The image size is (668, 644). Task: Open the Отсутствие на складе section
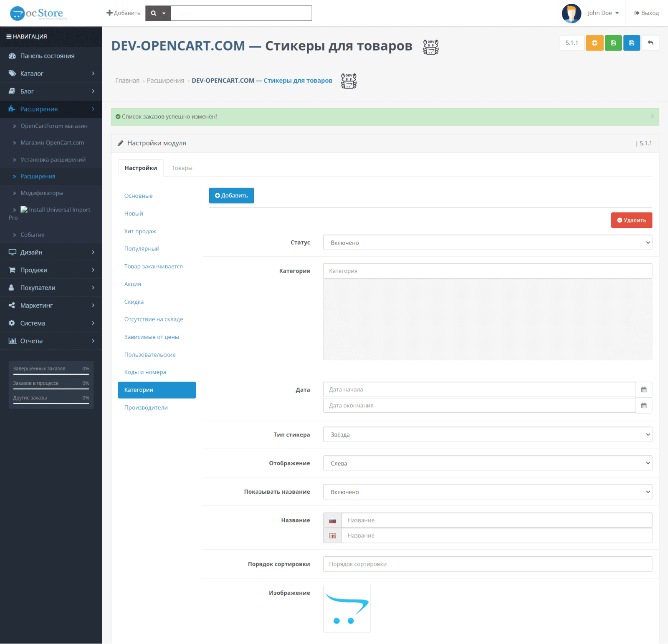(x=157, y=319)
